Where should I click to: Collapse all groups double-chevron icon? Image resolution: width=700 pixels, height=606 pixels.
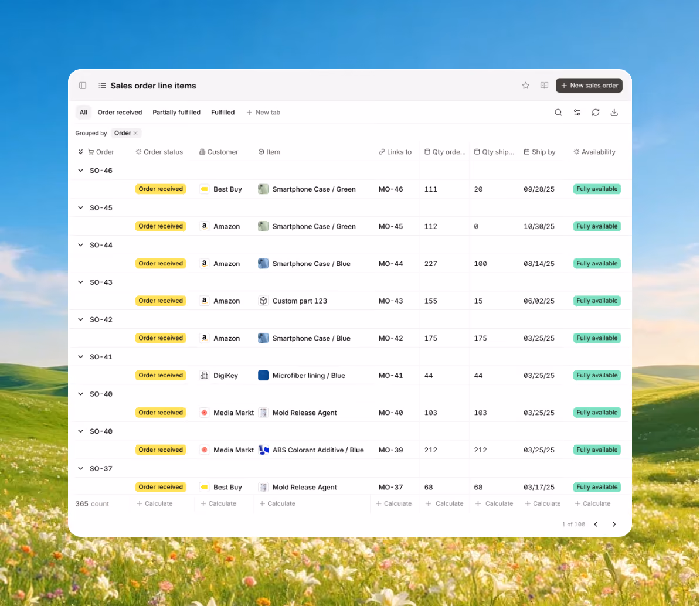click(80, 152)
